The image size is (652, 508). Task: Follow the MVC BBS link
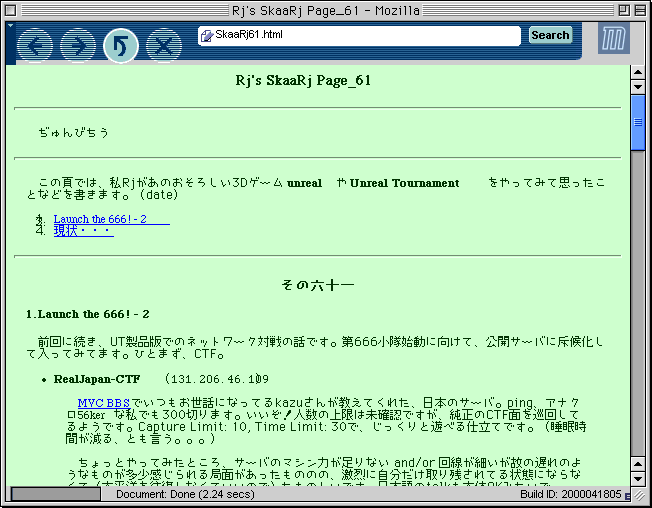[x=104, y=403]
